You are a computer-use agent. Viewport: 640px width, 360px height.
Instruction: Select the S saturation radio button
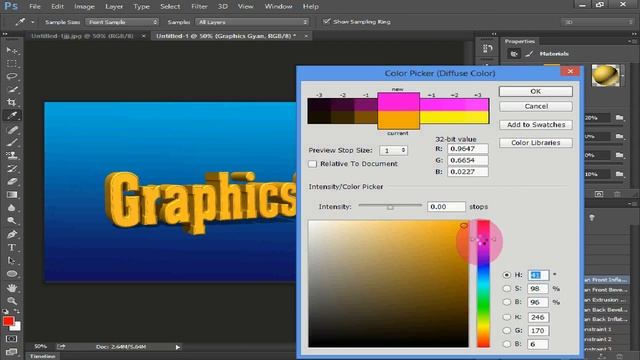click(x=507, y=289)
